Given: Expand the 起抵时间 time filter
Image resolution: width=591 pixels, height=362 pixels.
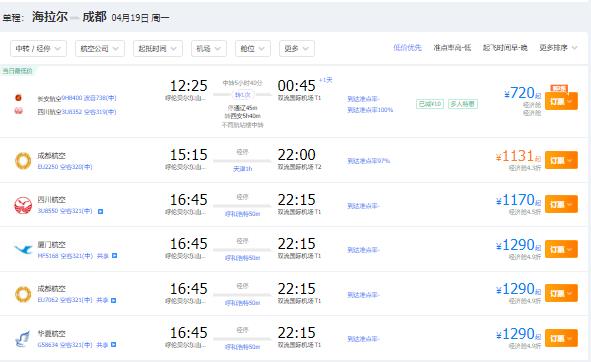Looking at the screenshot, I should [x=158, y=49].
